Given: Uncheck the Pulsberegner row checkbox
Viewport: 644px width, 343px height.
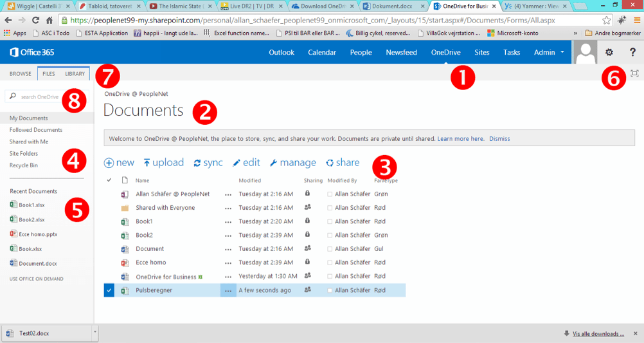Looking at the screenshot, I should (x=109, y=290).
